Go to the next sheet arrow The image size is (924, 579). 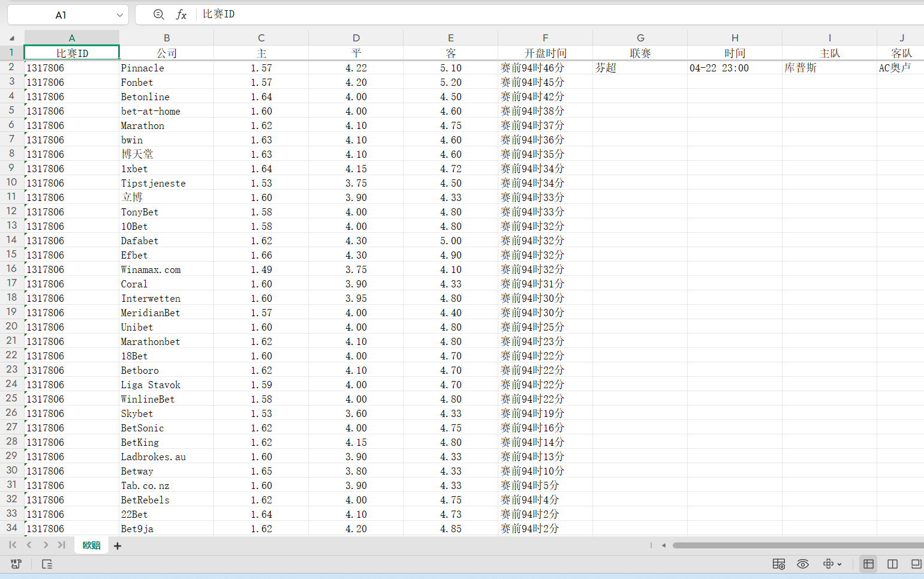(46, 545)
